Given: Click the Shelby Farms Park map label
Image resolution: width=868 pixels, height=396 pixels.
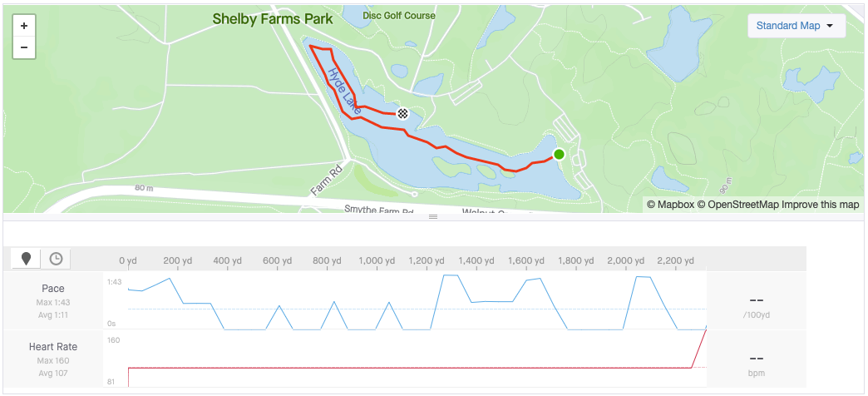Looking at the screenshot, I should pyautogui.click(x=272, y=18).
